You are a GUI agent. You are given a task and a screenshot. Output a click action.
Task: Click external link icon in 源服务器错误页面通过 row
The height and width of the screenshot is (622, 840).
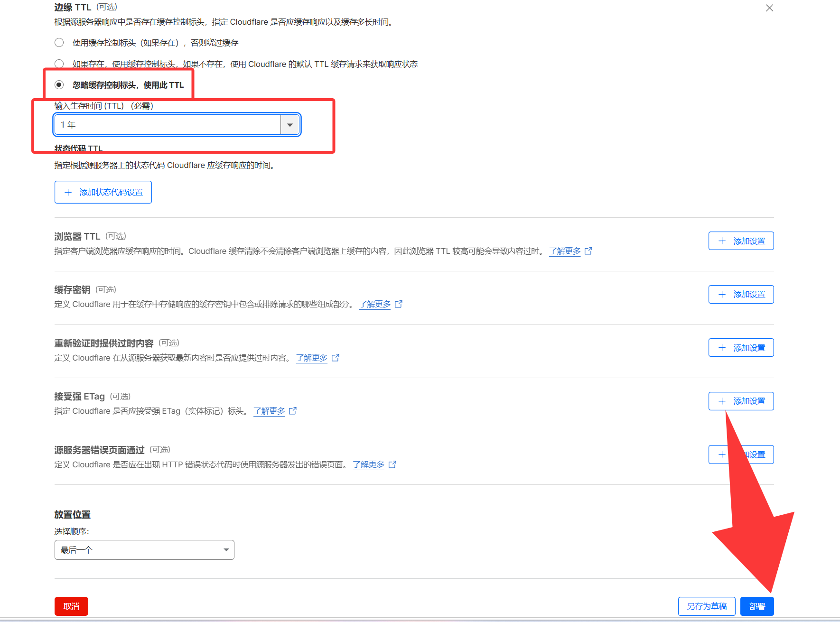pyautogui.click(x=392, y=464)
